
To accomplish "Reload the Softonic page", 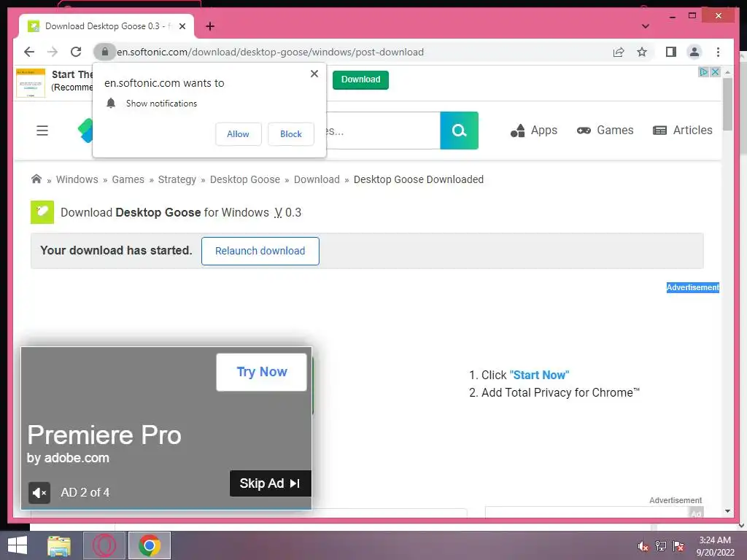I will point(76,52).
